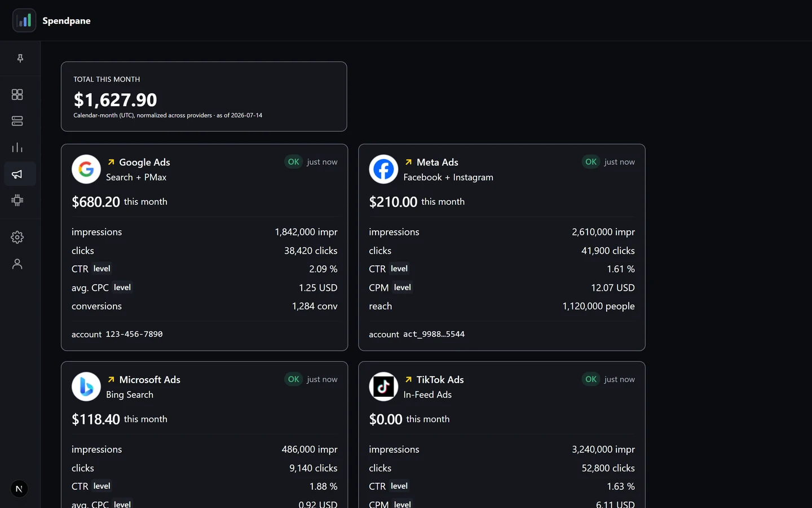Click the 12.07 USD CPM value

[x=613, y=288]
